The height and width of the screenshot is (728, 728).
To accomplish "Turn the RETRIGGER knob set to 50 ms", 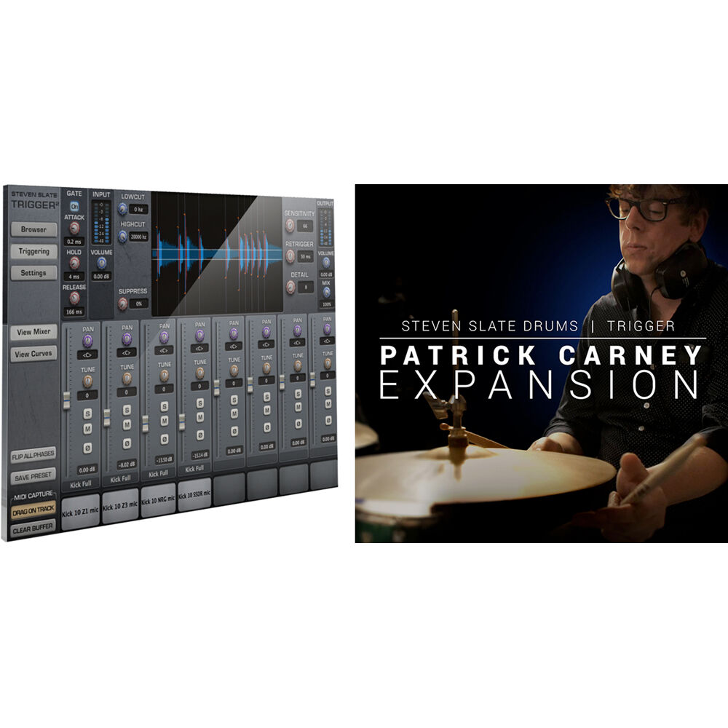I will [289, 256].
